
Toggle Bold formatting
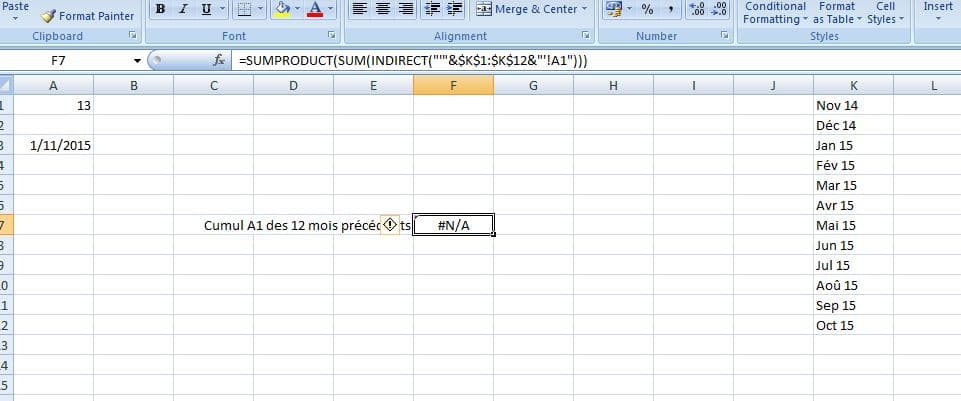[x=160, y=9]
